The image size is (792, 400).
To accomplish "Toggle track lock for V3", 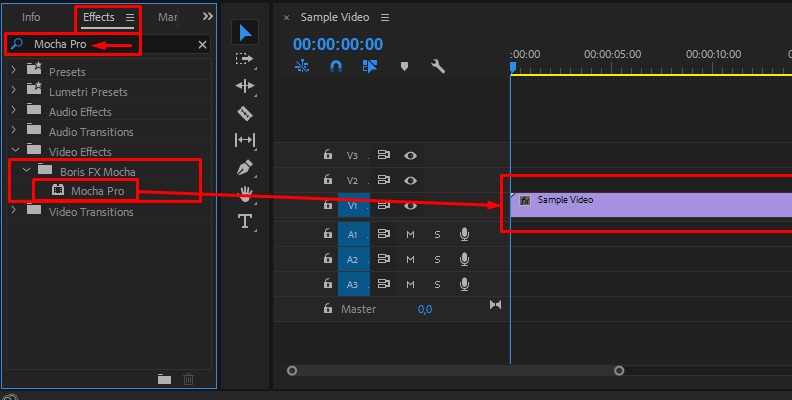I will 328,155.
